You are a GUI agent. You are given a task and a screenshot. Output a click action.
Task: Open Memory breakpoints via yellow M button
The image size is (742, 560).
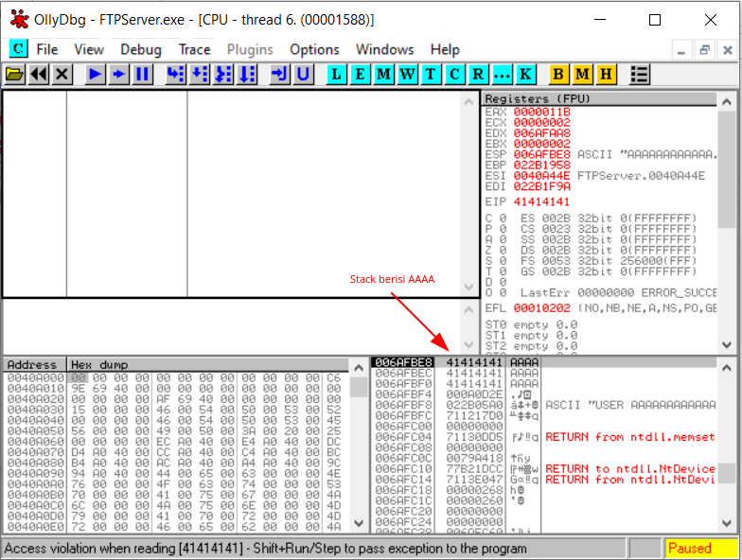point(582,74)
